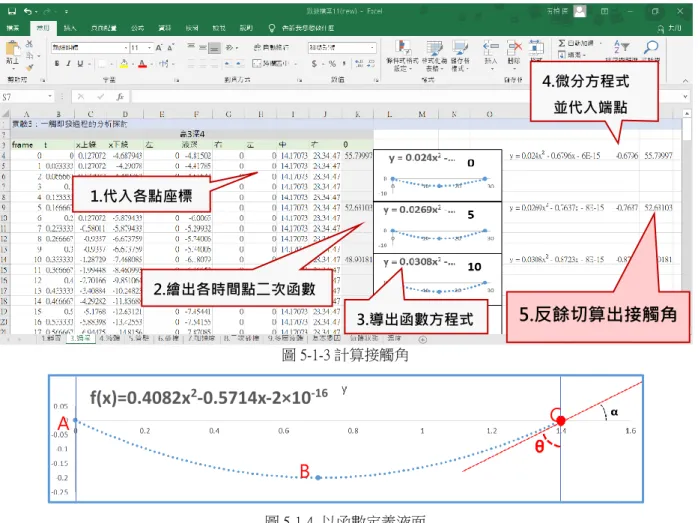Click the Redo arrow icon
The height and width of the screenshot is (523, 698).
pos(47,11)
